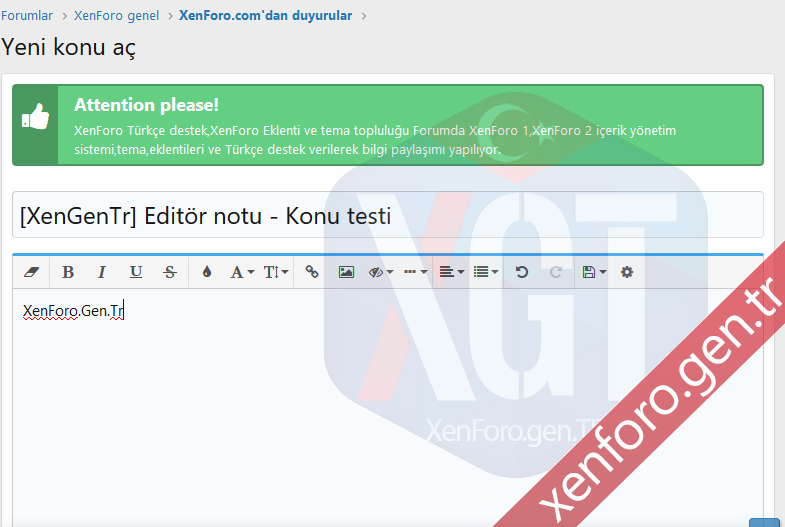Viewport: 785px width, 527px height.
Task: Open XenForo genel breadcrumb link
Action: [117, 16]
